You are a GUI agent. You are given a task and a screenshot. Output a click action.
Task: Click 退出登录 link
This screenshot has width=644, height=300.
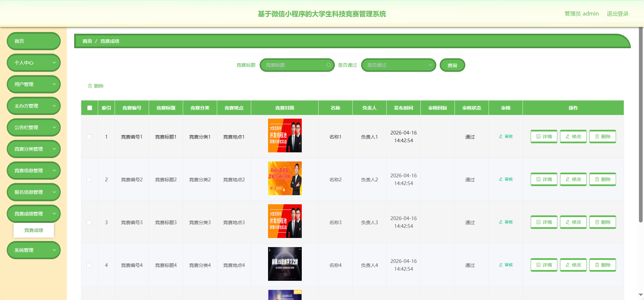coord(618,14)
